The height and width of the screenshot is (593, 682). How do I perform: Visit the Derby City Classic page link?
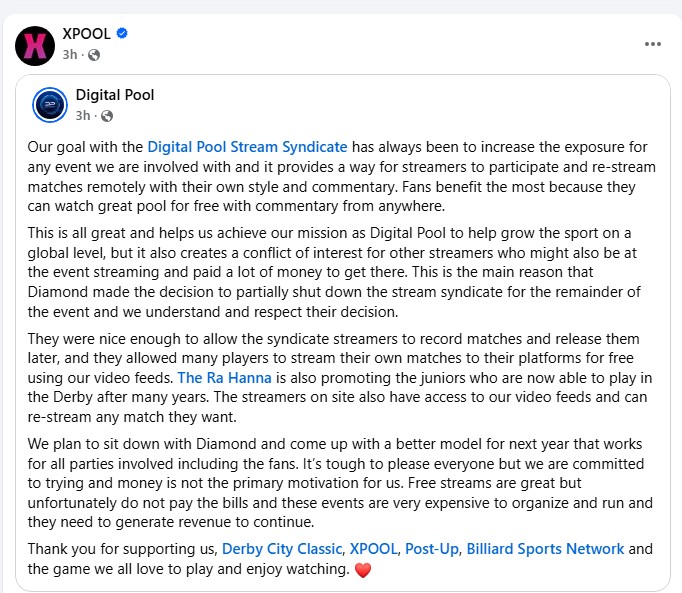click(282, 549)
